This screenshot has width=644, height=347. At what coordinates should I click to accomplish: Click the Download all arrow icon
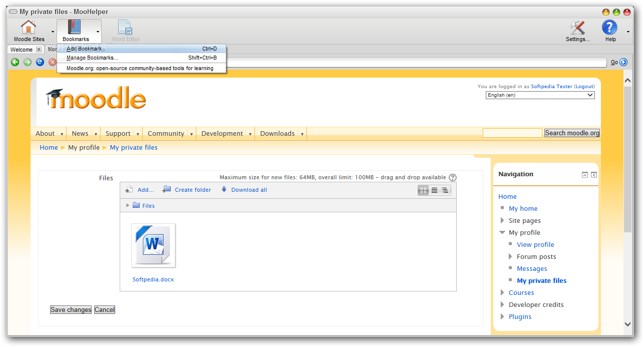[224, 189]
